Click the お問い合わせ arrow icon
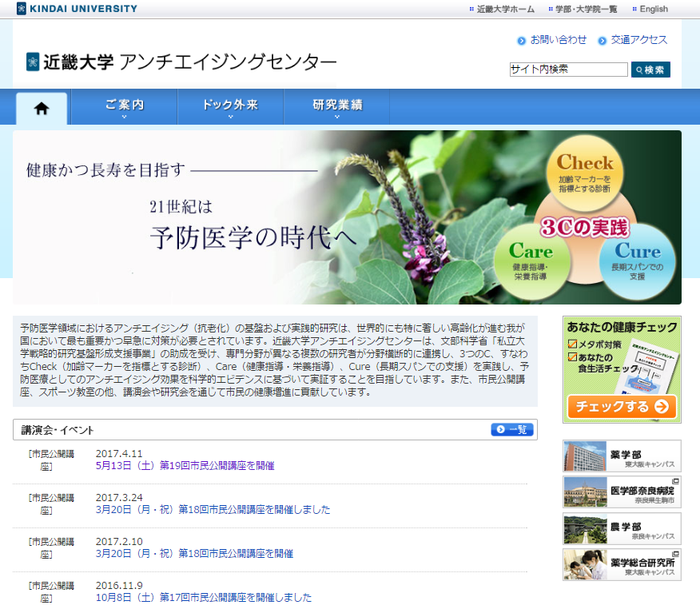The width and height of the screenshot is (700, 613). [x=522, y=40]
